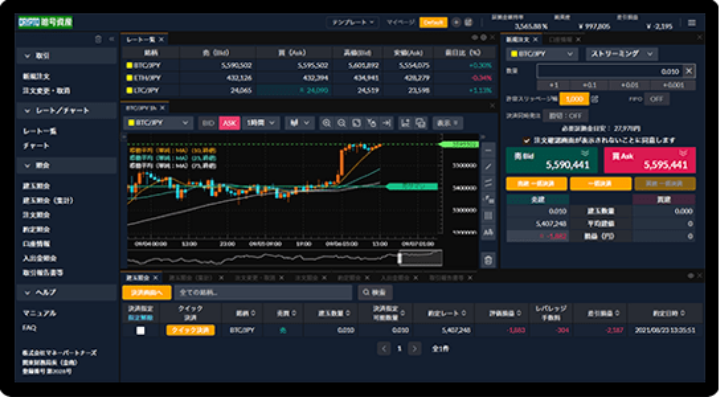Switch the chart to BID prices
Viewport: 719px width, 397px height.
tap(208, 123)
